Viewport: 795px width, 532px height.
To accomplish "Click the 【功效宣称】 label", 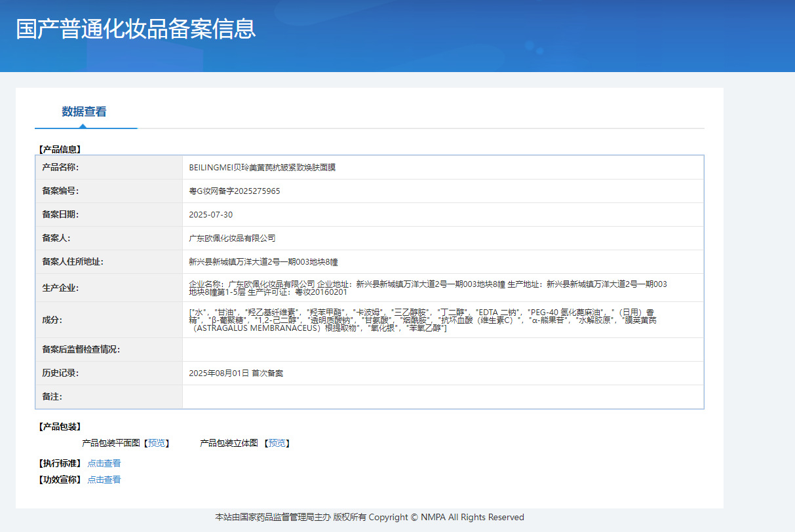I will [60, 480].
